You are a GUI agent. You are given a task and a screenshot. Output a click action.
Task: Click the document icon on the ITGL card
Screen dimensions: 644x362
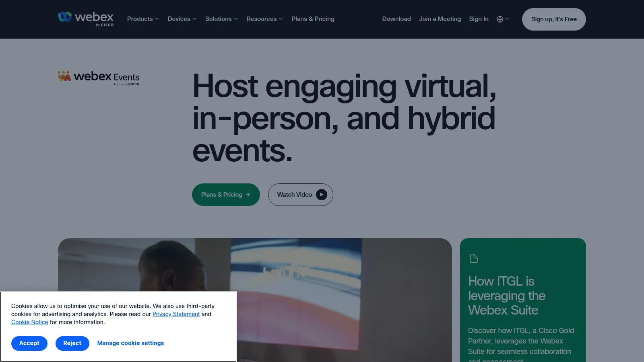[474, 259]
